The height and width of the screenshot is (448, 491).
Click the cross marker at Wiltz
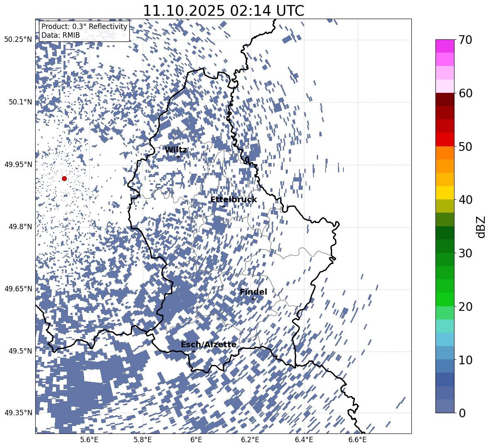tap(178, 157)
